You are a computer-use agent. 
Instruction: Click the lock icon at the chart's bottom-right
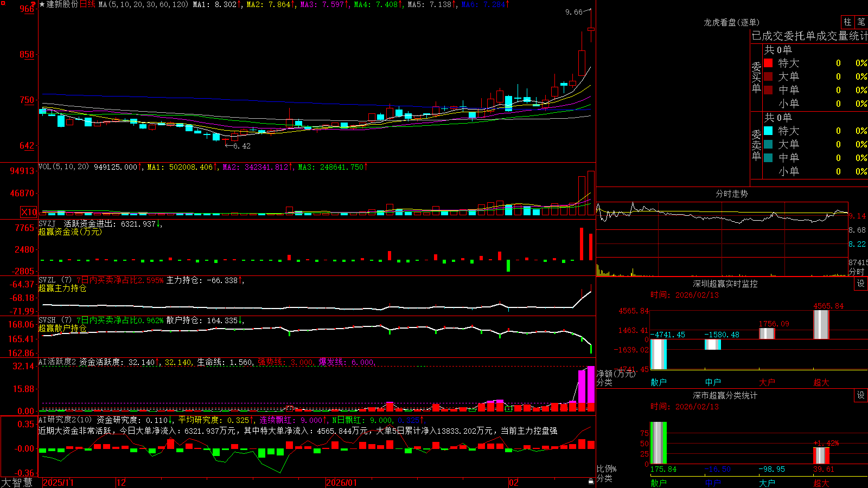point(591,481)
